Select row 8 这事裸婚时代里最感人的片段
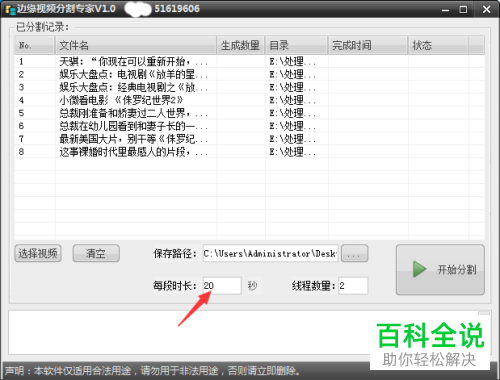The width and height of the screenshot is (500, 380). click(249, 152)
